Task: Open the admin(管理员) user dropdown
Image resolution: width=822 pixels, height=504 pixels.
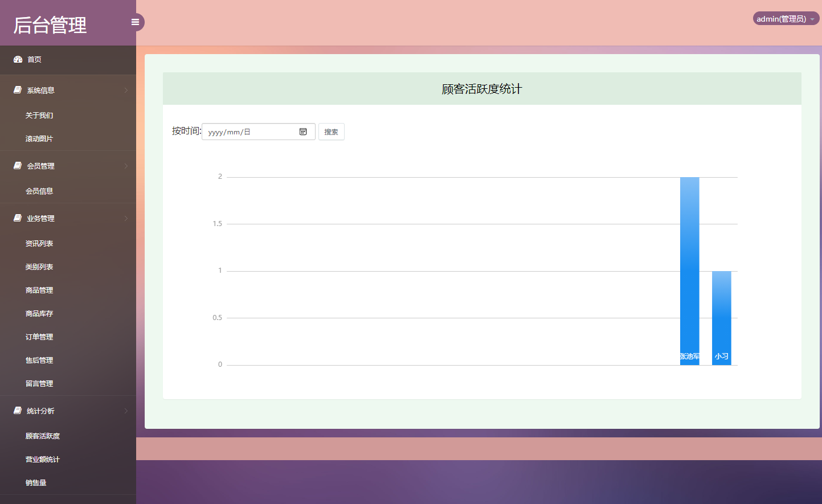Action: click(785, 18)
